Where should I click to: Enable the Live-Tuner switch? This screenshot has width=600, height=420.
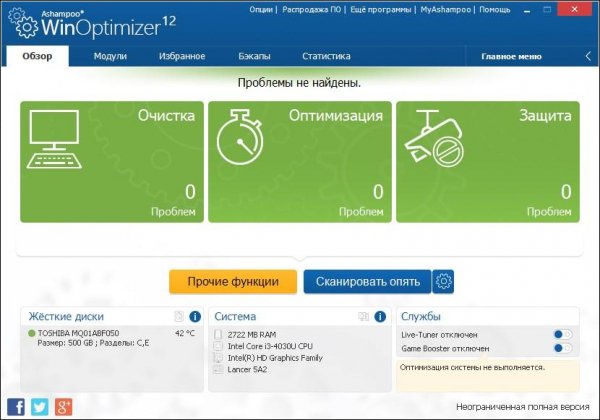(x=563, y=335)
